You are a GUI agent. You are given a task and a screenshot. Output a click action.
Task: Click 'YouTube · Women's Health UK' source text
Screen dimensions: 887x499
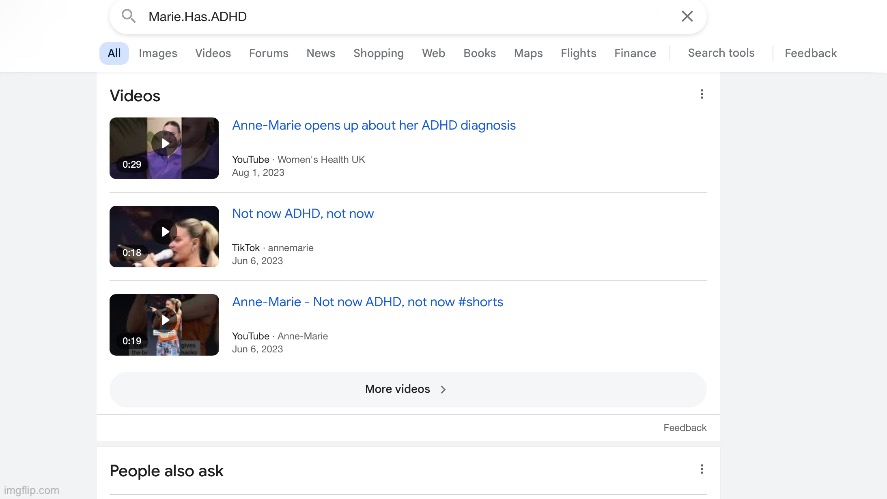pos(299,160)
